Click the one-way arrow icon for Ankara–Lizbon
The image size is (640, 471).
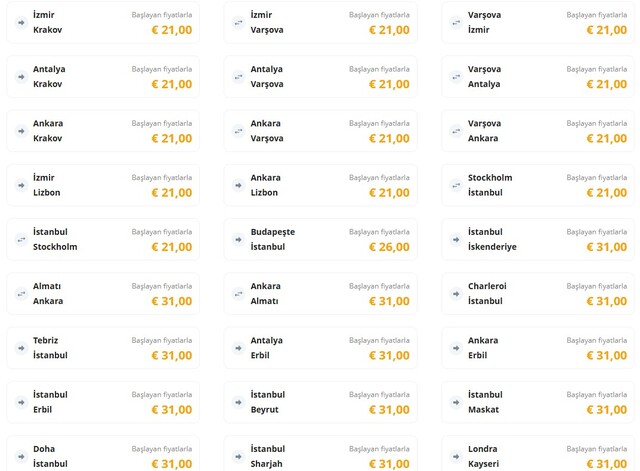[x=238, y=185]
